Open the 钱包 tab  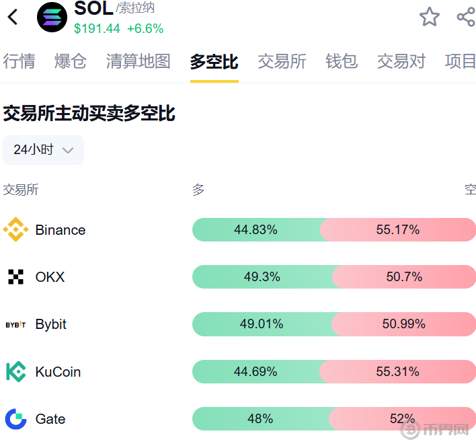[x=342, y=61]
